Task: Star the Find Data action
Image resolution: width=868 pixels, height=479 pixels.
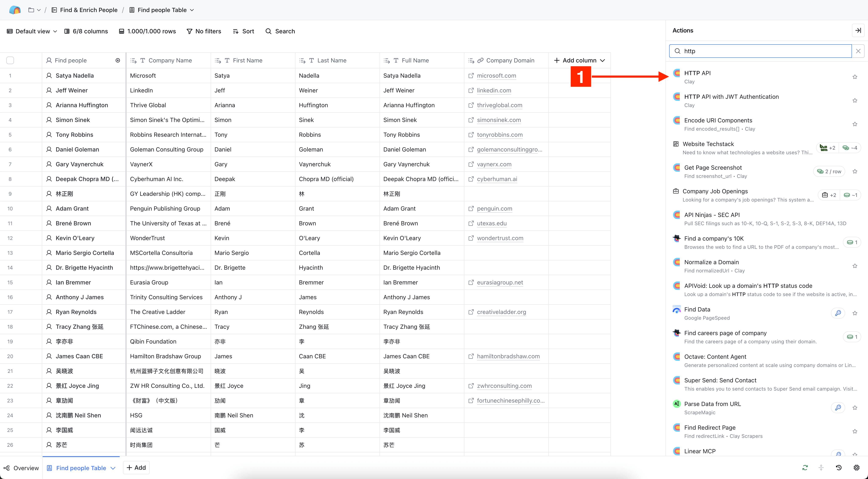Action: click(x=855, y=313)
